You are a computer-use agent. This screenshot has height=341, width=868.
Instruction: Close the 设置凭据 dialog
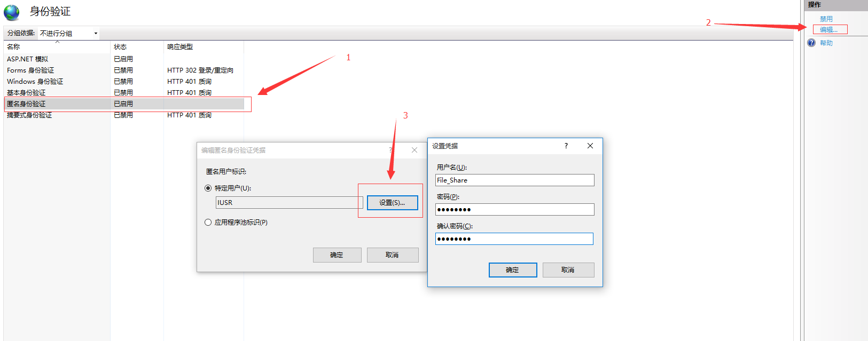click(590, 146)
